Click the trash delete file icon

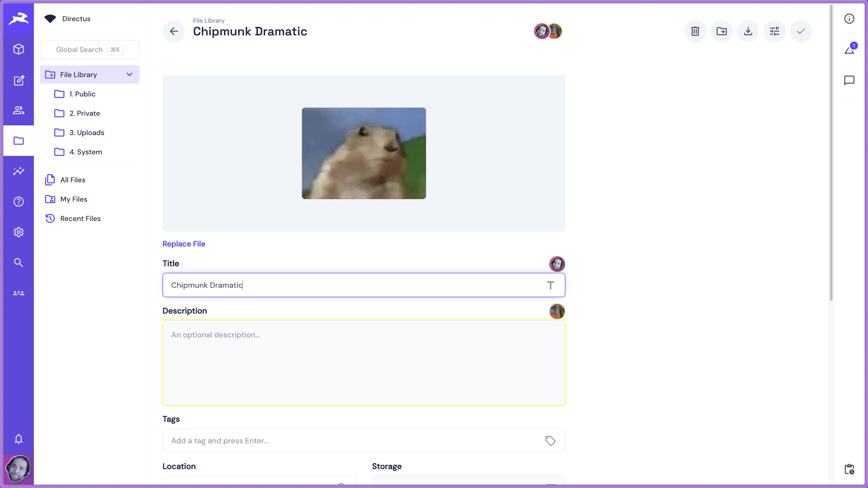coord(695,31)
